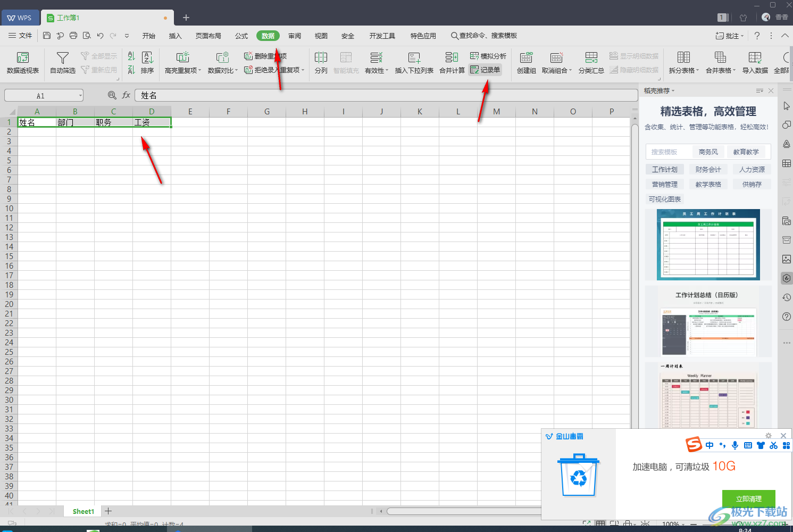The height and width of the screenshot is (532, 793).
Task: Select the 财务会计 template category
Action: (708, 169)
